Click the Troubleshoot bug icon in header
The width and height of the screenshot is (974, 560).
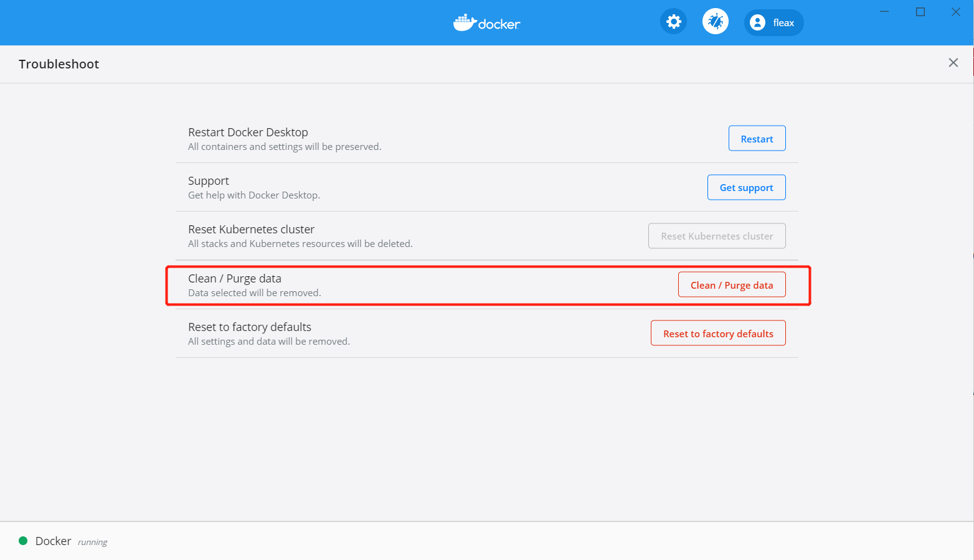click(715, 21)
